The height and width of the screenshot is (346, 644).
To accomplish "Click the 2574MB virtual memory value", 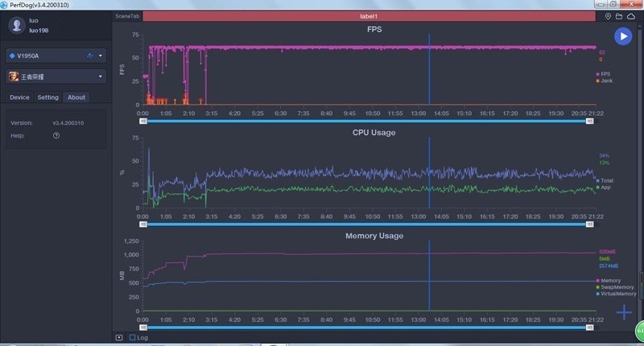I will (609, 266).
